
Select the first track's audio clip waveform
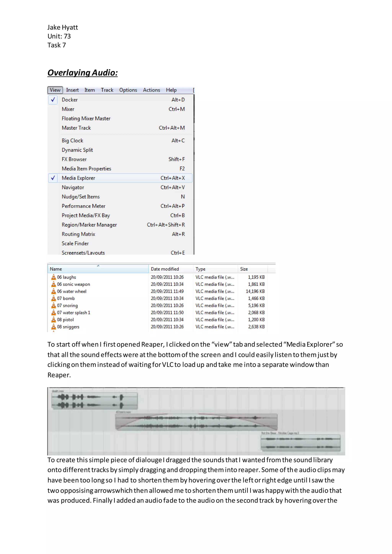[x=94, y=401]
